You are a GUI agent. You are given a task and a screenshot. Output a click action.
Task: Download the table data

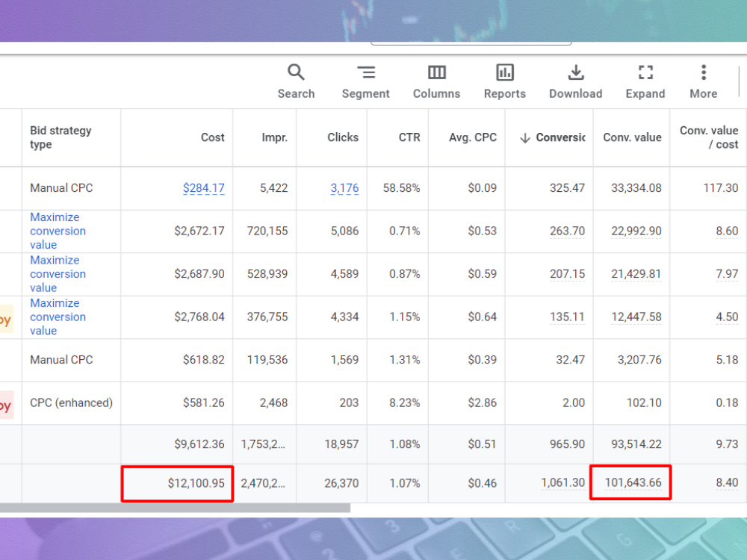tap(575, 81)
